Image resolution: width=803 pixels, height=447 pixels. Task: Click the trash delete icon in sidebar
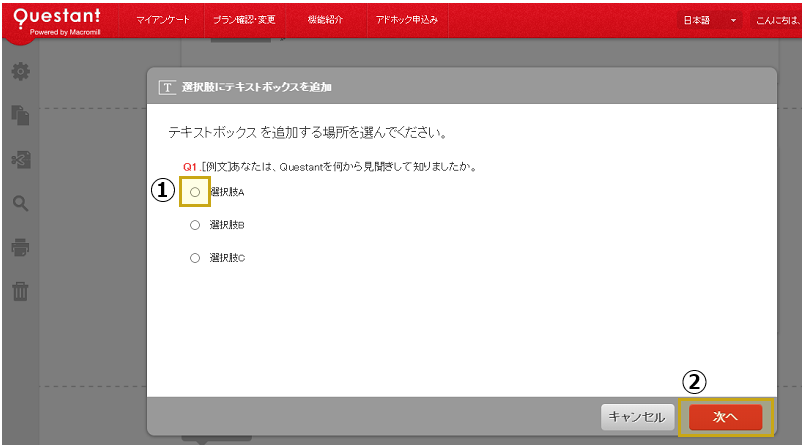[20, 291]
